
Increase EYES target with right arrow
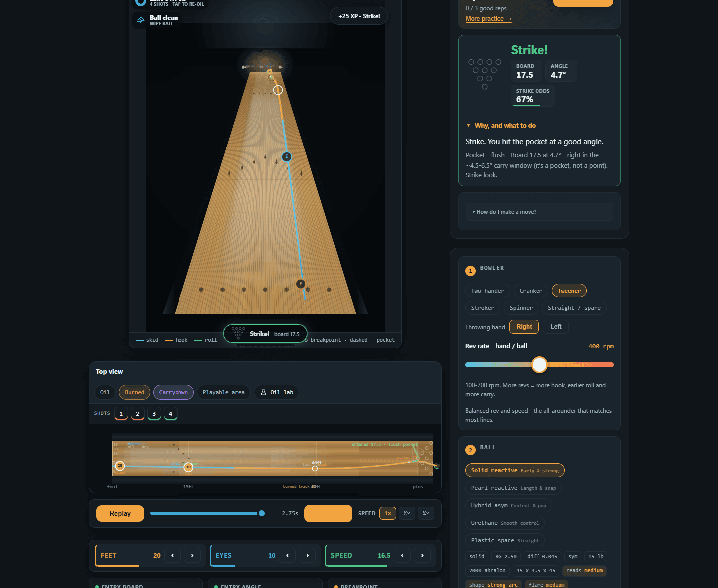tap(307, 555)
